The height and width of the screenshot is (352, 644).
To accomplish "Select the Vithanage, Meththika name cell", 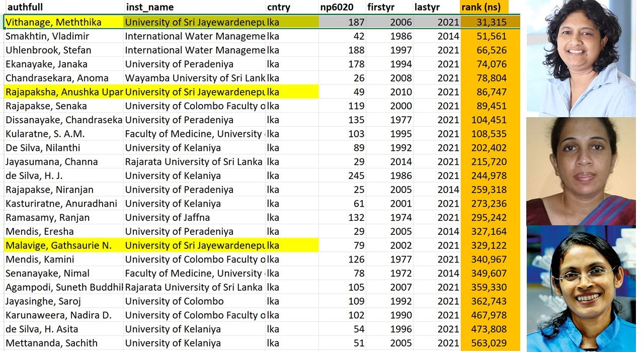I will pyautogui.click(x=63, y=22).
